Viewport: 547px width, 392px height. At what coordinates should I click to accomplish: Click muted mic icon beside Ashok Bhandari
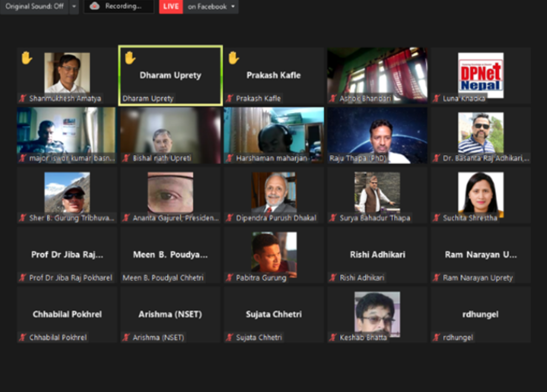click(x=333, y=98)
